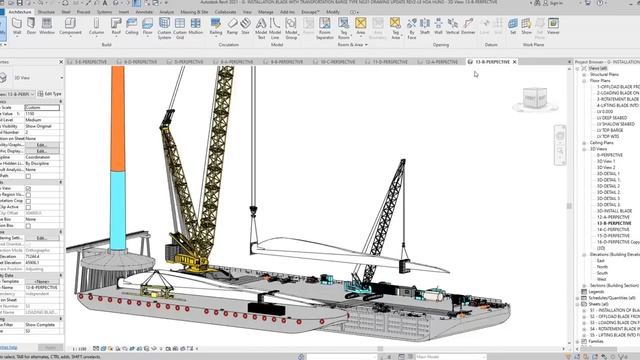This screenshot has width=640, height=360.
Task: Select the Tag Area tool
Action: [x=395, y=29]
